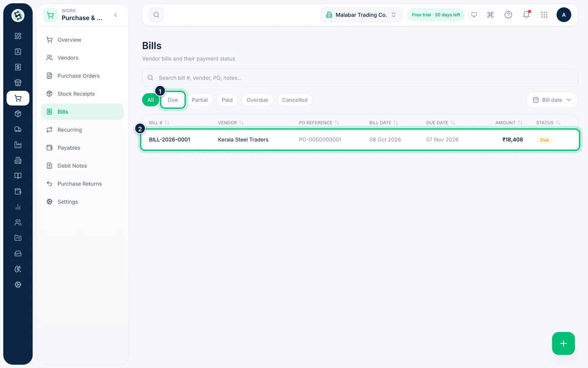Image resolution: width=588 pixels, height=368 pixels.
Task: Open the user avatar labeled A
Action: coord(564,15)
